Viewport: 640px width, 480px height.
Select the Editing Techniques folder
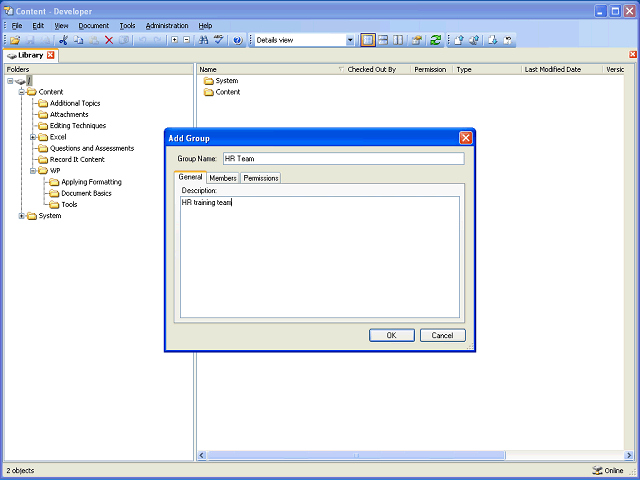coord(78,126)
